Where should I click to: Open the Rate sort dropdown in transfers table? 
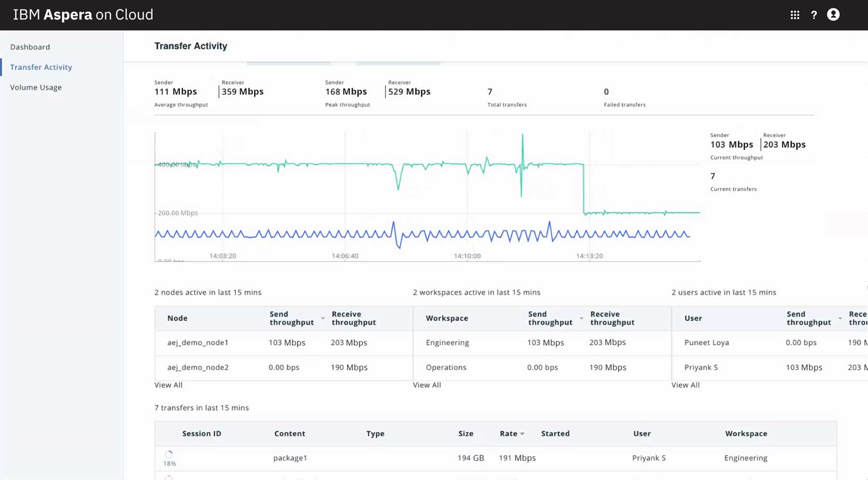522,434
